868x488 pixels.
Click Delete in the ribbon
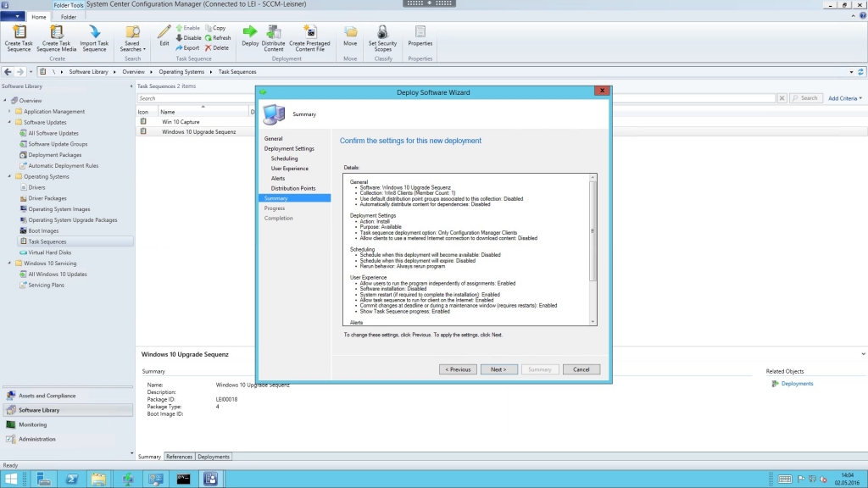(217, 47)
